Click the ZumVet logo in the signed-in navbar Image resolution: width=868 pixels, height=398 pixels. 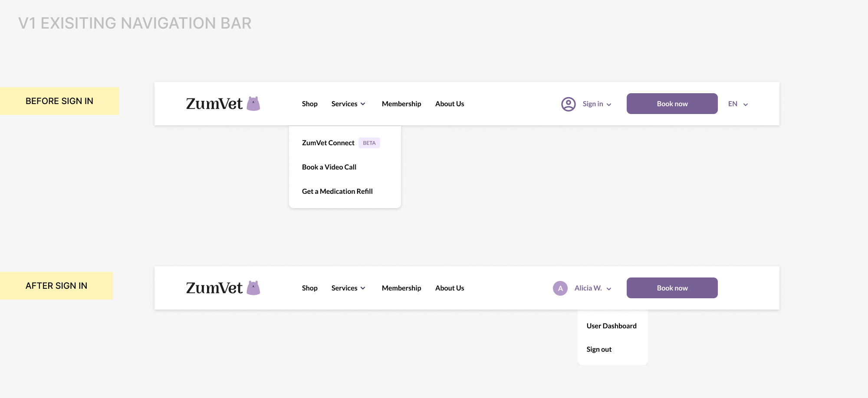(x=223, y=288)
